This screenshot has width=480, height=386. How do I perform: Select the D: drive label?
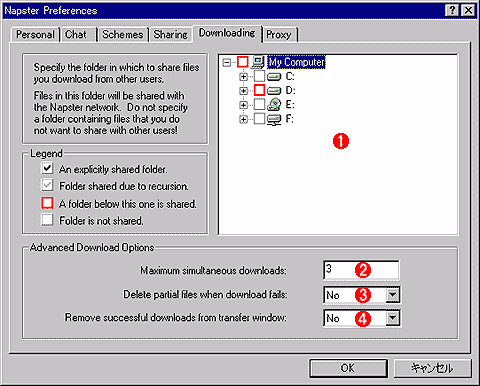[290, 91]
